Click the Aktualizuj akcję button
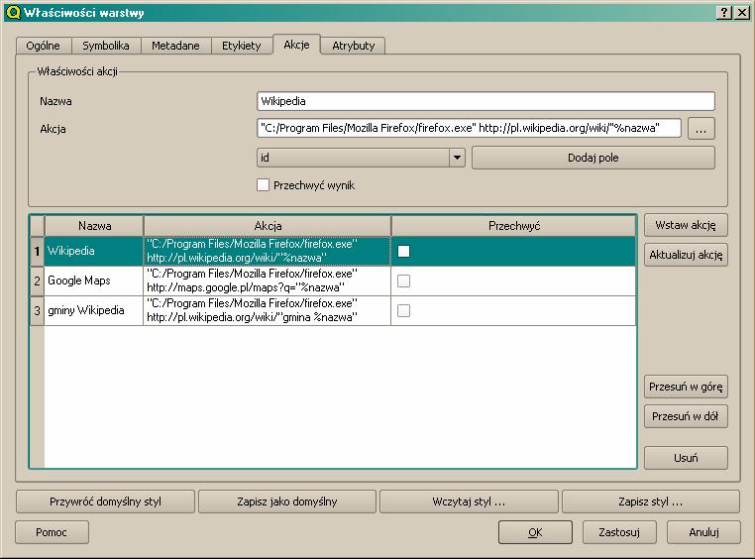The height and width of the screenshot is (560, 755). 686,255
